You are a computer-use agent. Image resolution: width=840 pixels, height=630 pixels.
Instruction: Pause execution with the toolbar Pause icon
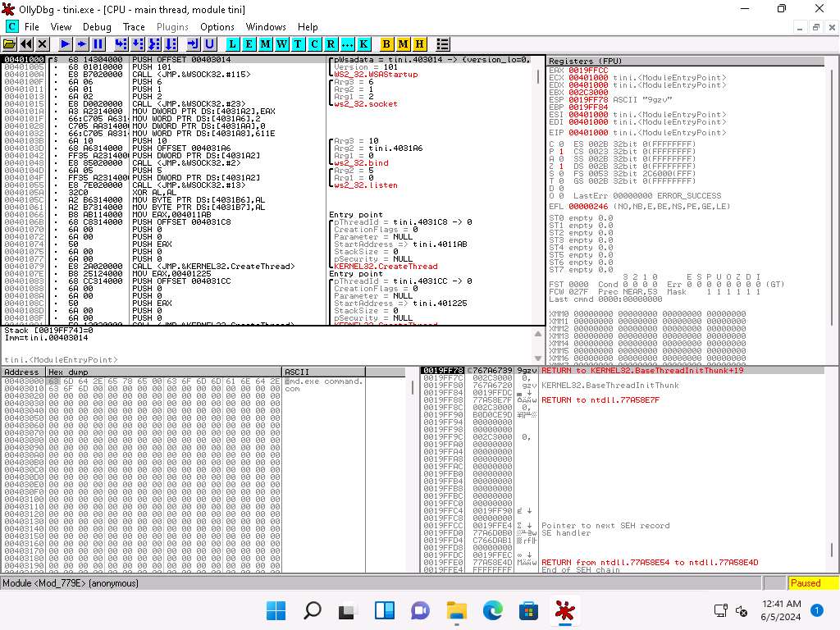[x=98, y=43]
